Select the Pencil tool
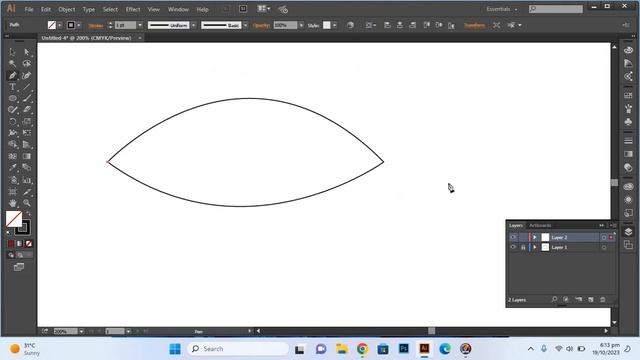Image resolution: width=640 pixels, height=360 pixels. click(x=12, y=110)
